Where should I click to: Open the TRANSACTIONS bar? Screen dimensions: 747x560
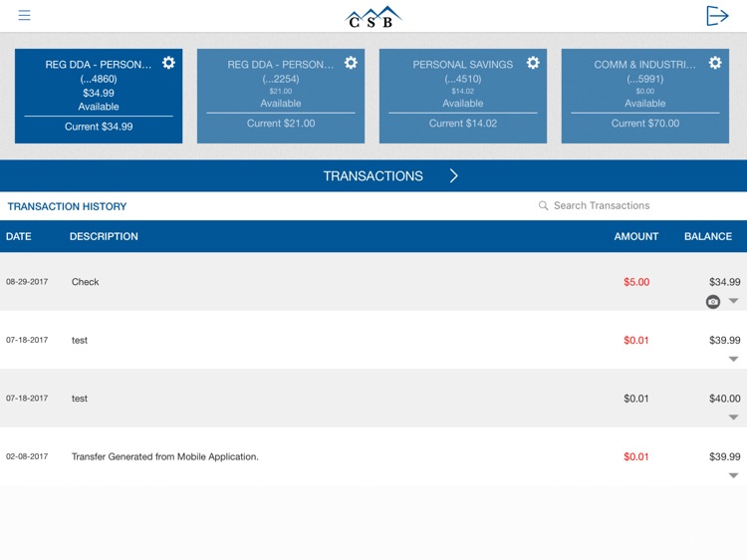coord(373,175)
